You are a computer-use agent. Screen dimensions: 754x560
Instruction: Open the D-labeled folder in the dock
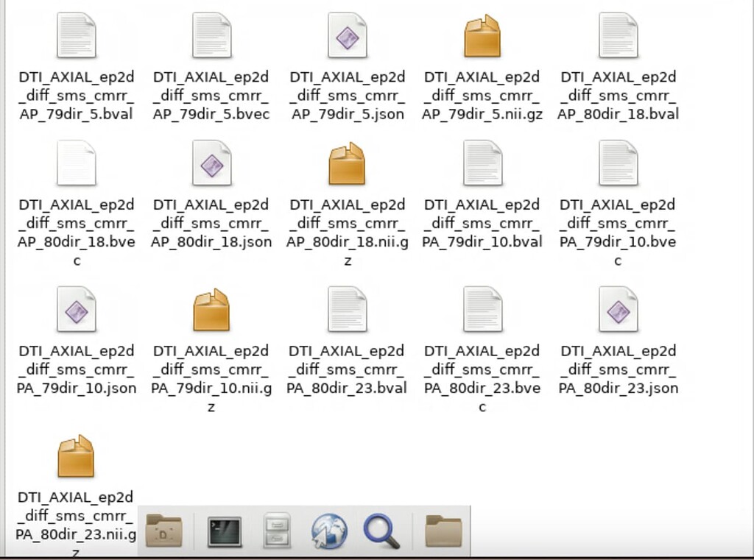tap(164, 529)
